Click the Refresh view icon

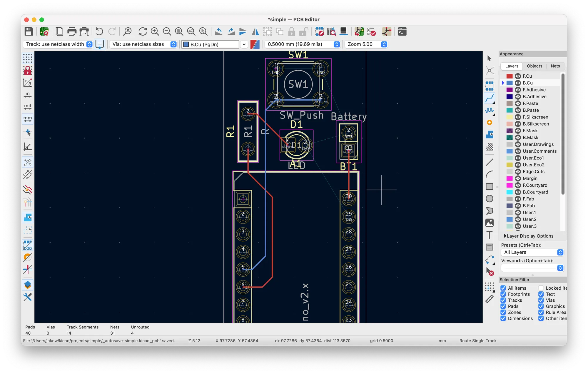tap(143, 31)
